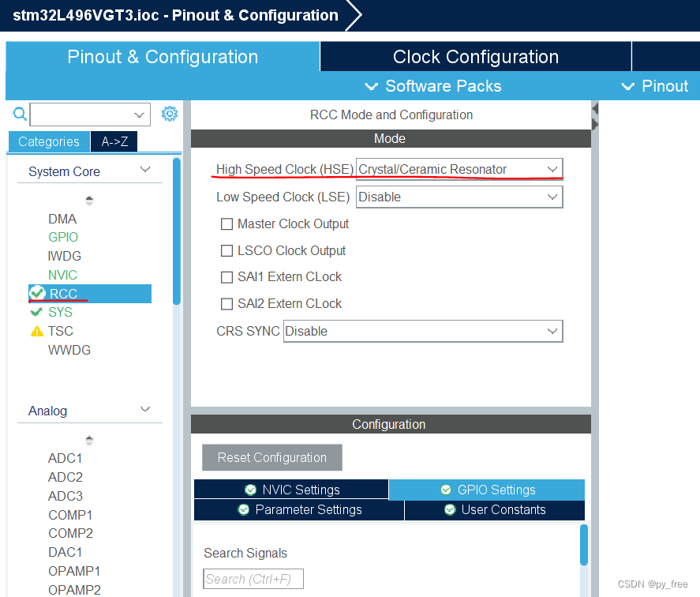700x597 pixels.
Task: Click the TSC warning triangle icon
Action: (36, 331)
